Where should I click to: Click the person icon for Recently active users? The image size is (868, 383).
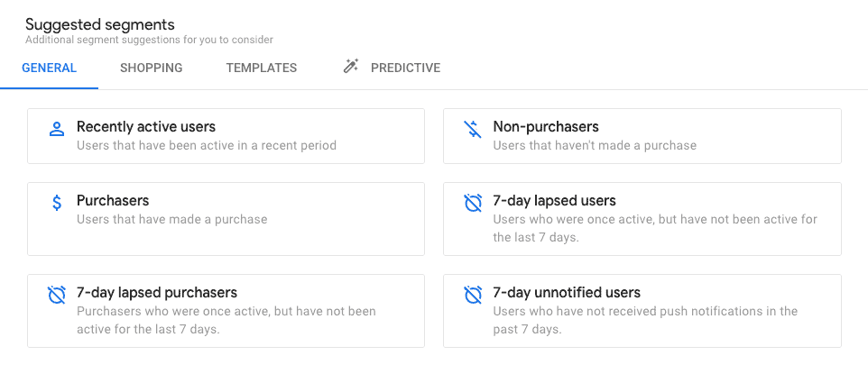click(57, 130)
